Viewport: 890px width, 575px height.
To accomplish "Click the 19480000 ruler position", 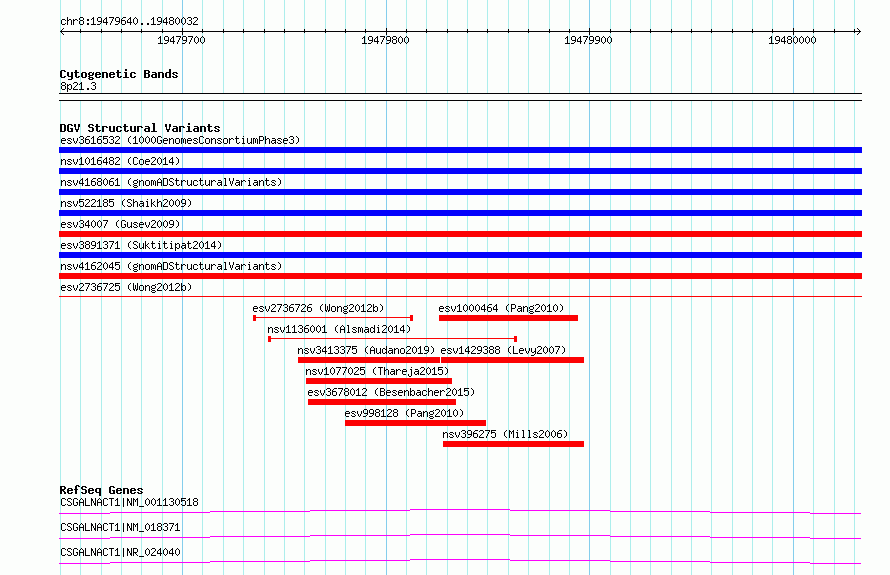I will [792, 40].
